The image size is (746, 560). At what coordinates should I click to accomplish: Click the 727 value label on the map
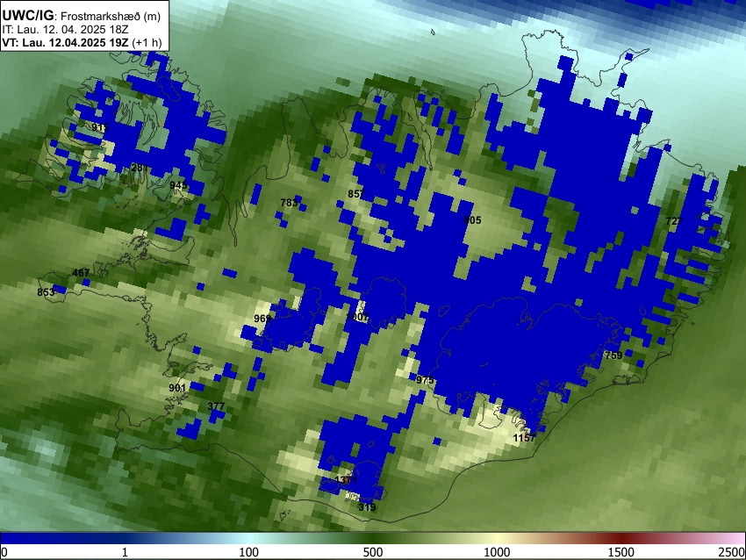[674, 221]
